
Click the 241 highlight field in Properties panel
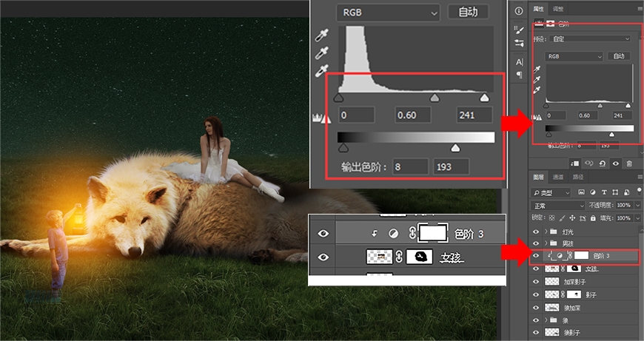pos(623,115)
